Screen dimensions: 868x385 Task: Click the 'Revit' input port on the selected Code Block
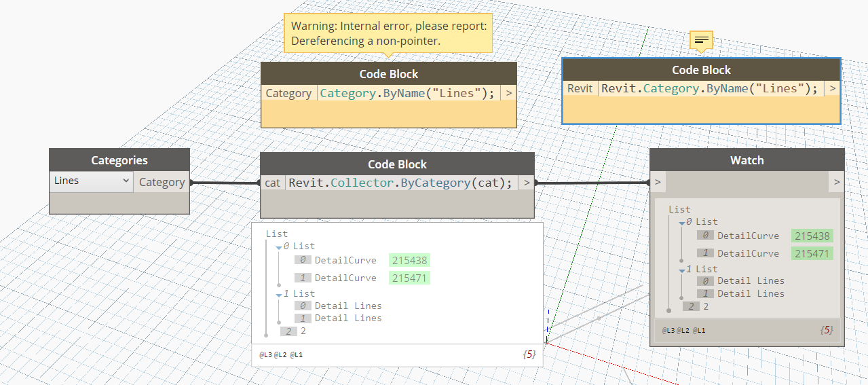click(580, 88)
